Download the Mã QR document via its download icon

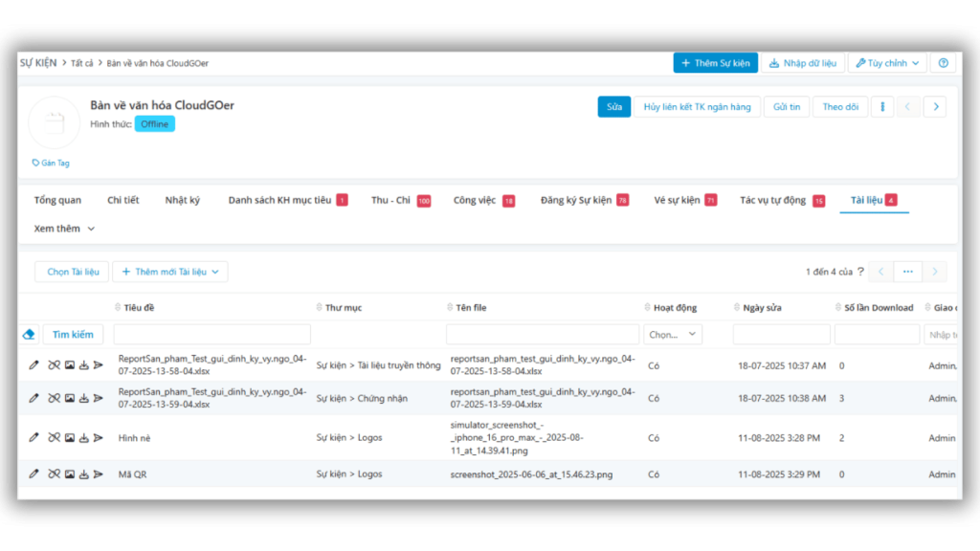(x=83, y=474)
